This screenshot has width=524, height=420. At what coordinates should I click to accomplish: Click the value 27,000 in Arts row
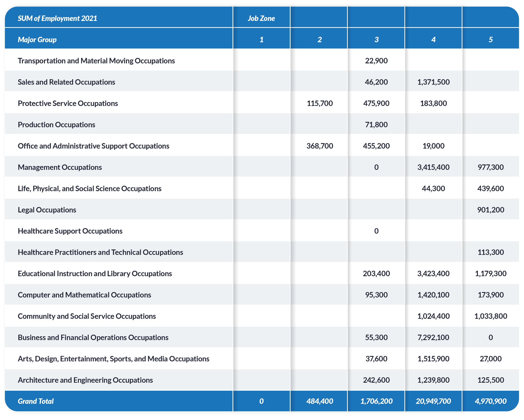490,359
